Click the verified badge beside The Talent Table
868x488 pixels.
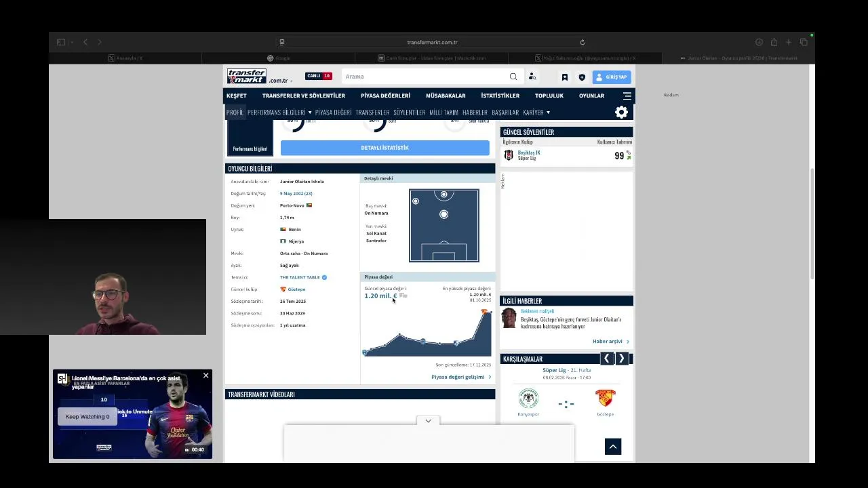[324, 277]
